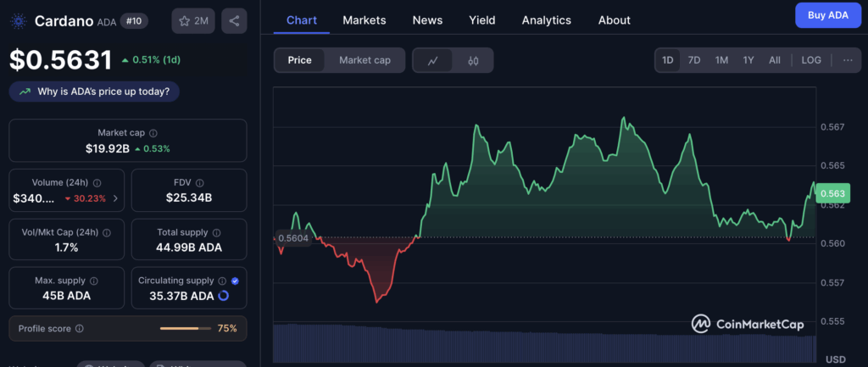Select the 1D time range
The width and height of the screenshot is (868, 367).
pos(668,60)
